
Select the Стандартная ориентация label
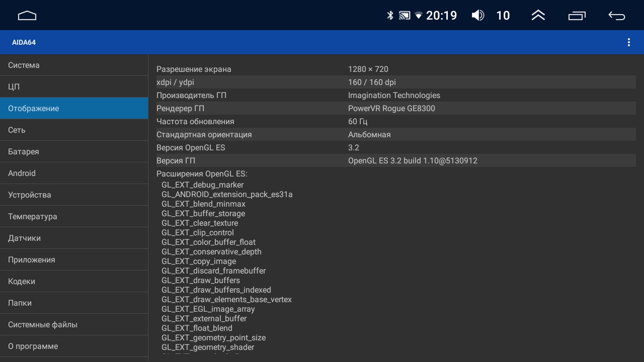tap(204, 135)
